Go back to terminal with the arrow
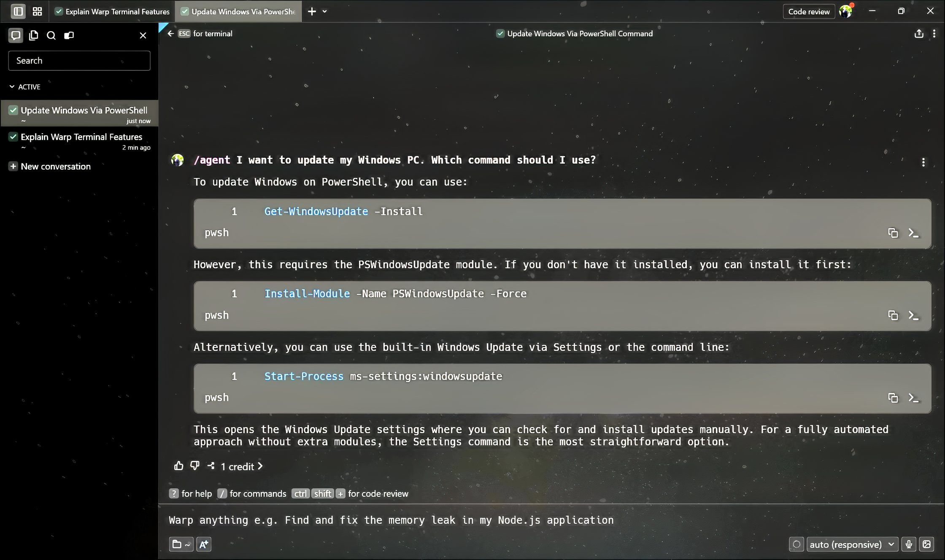Screen dimensions: 945x560 (x=170, y=34)
